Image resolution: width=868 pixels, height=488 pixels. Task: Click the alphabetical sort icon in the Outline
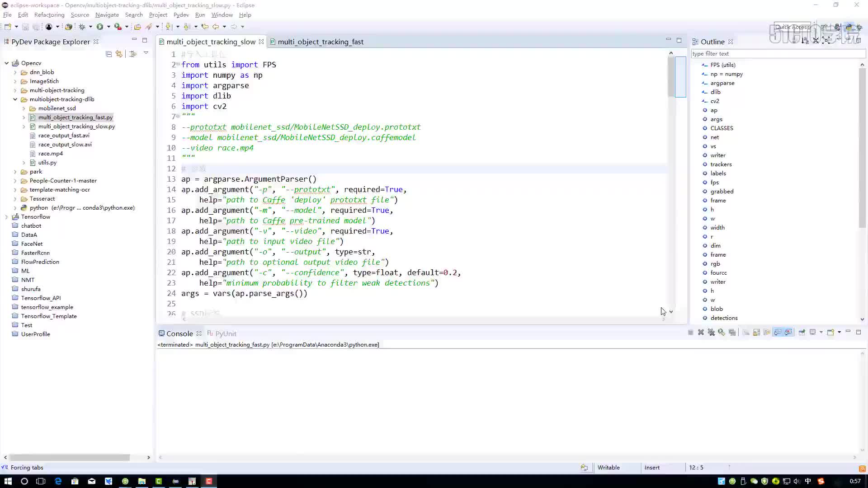pyautogui.click(x=805, y=41)
